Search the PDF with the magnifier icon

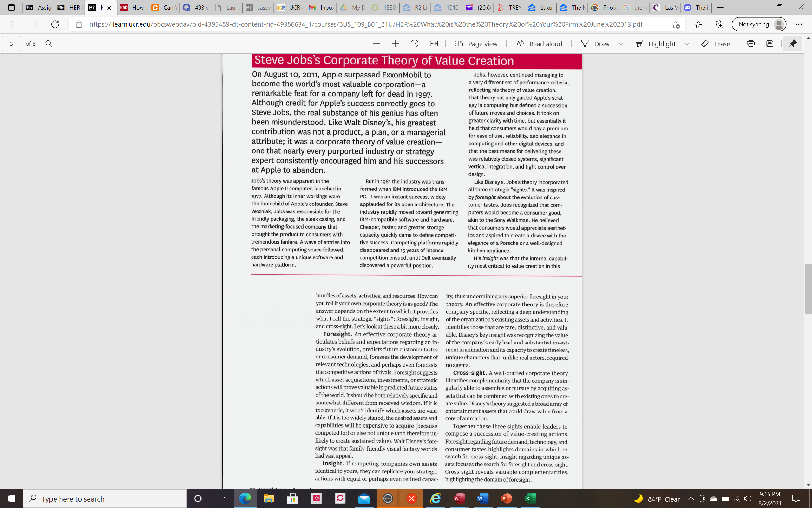(49, 44)
